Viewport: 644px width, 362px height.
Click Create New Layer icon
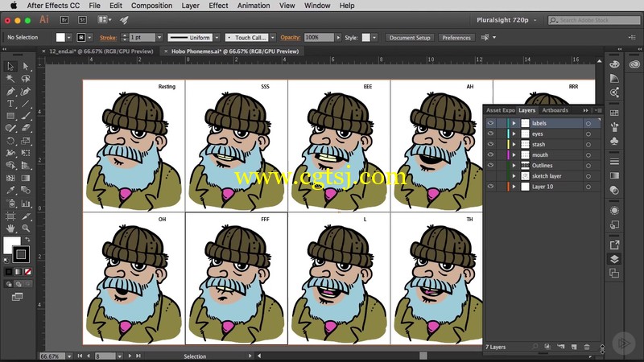[574, 347]
